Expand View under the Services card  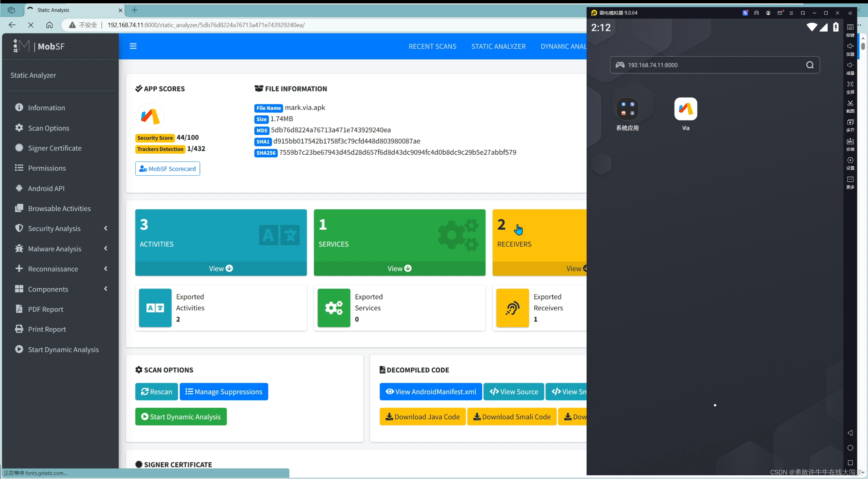pyautogui.click(x=399, y=268)
